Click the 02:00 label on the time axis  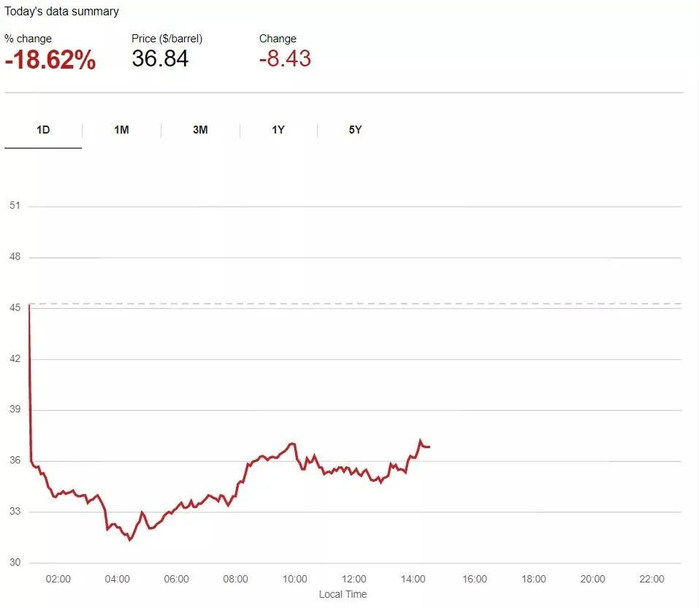pos(58,578)
